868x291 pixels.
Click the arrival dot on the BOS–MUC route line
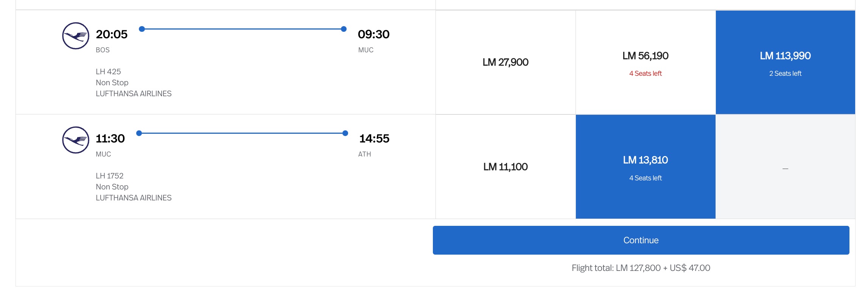point(344,29)
